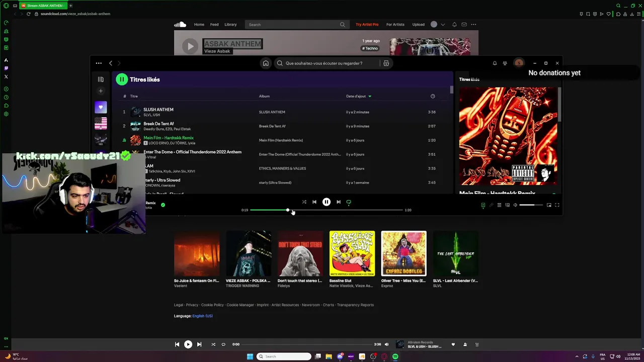The width and height of the screenshot is (644, 362).
Task: Open the Spotify queue icon
Action: (x=499, y=205)
